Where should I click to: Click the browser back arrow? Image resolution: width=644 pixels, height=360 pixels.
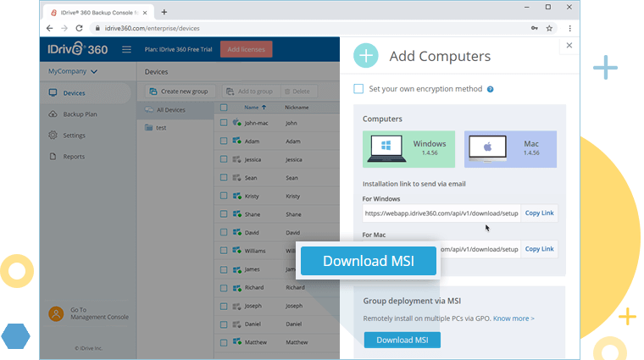[x=50, y=28]
